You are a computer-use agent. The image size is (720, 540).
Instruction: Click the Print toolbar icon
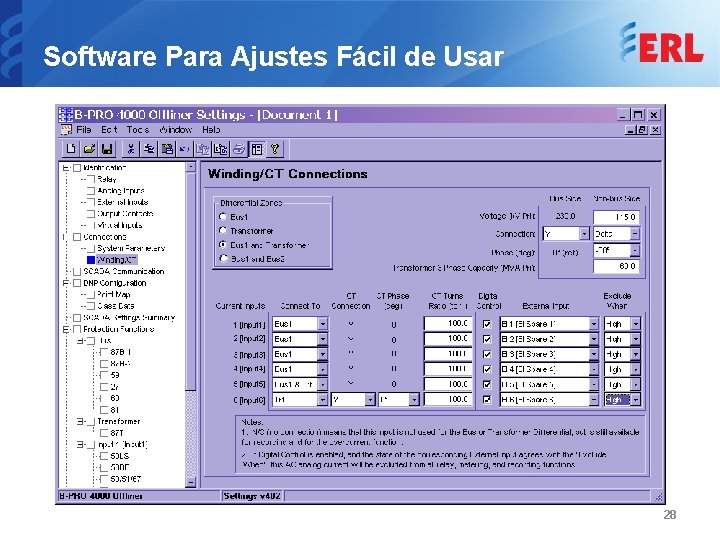(x=239, y=149)
